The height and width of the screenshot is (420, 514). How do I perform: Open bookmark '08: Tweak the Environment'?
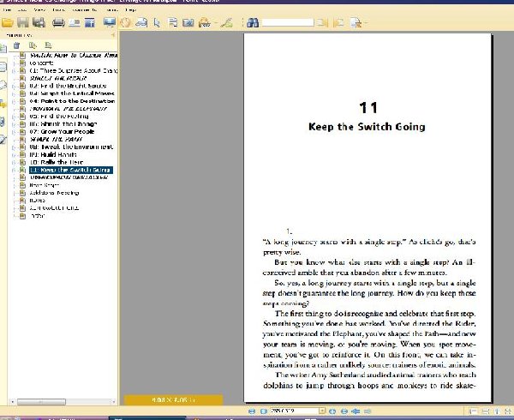point(71,147)
